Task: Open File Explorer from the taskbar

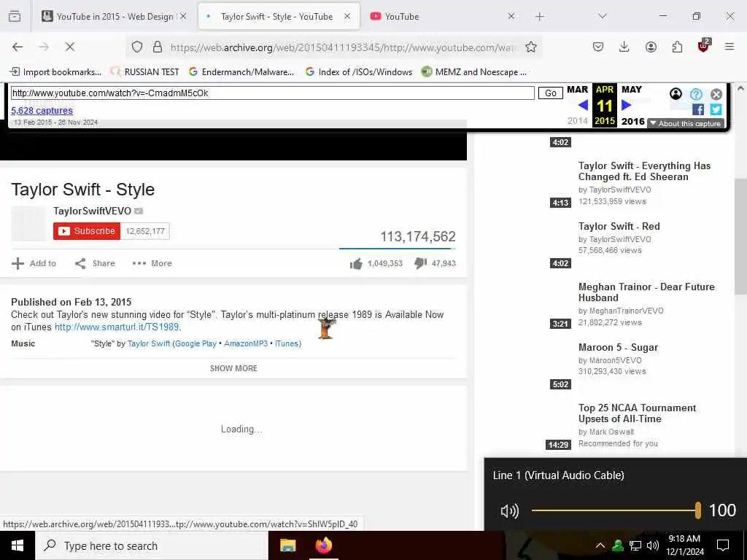Action: (287, 545)
